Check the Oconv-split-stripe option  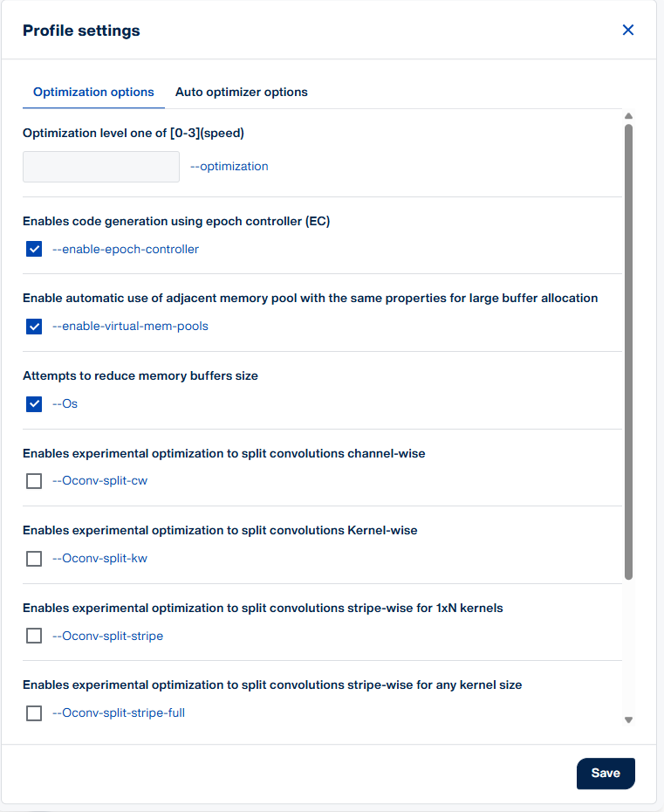click(34, 636)
